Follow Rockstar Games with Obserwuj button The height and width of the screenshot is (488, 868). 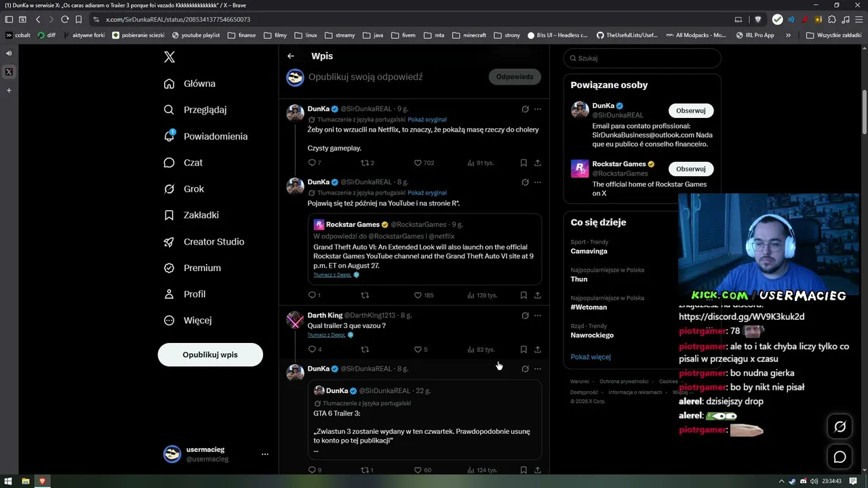click(x=691, y=169)
